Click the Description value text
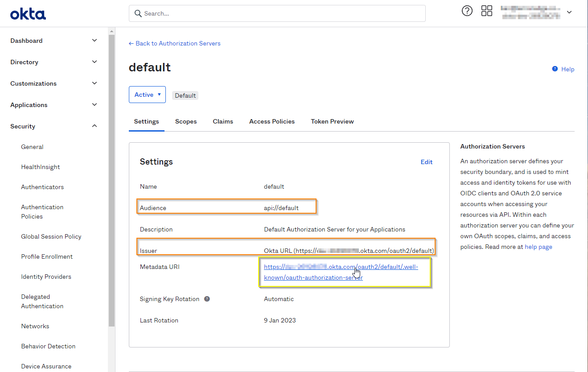The image size is (588, 372). click(x=335, y=229)
